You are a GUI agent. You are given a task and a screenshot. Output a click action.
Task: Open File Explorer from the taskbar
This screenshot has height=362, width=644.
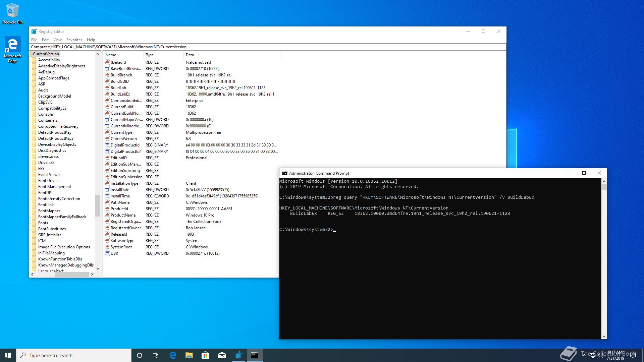[x=189, y=355]
